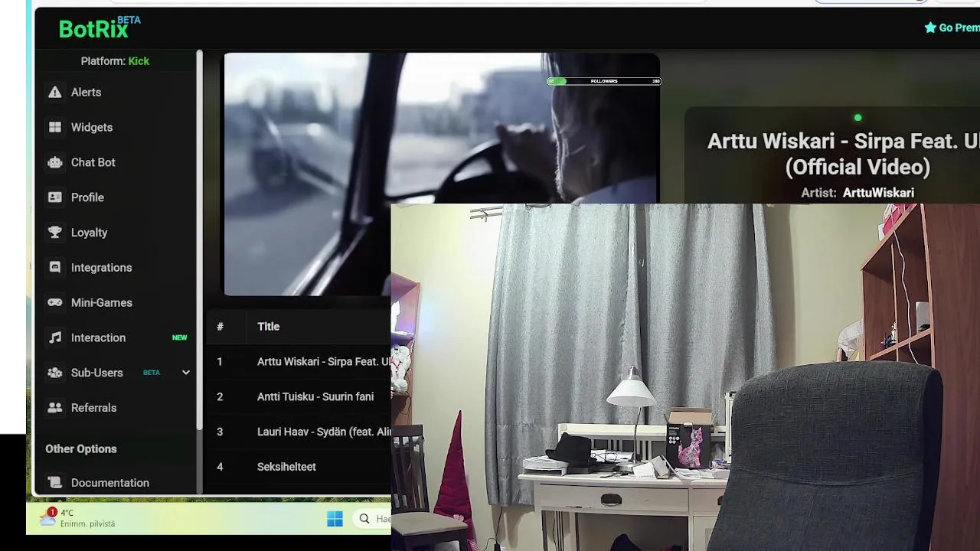Open the Documentation page icon

[x=55, y=483]
